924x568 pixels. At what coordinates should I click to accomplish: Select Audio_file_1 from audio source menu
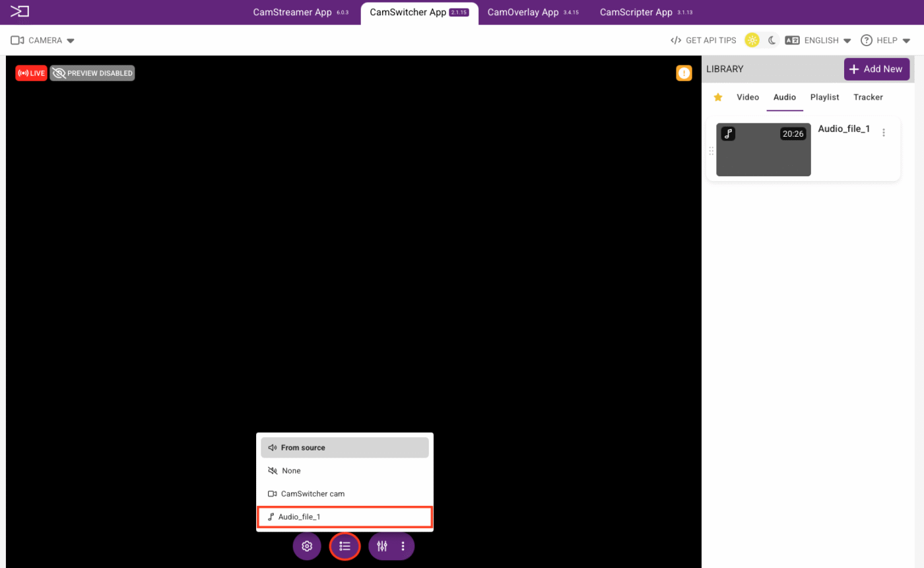coord(345,516)
